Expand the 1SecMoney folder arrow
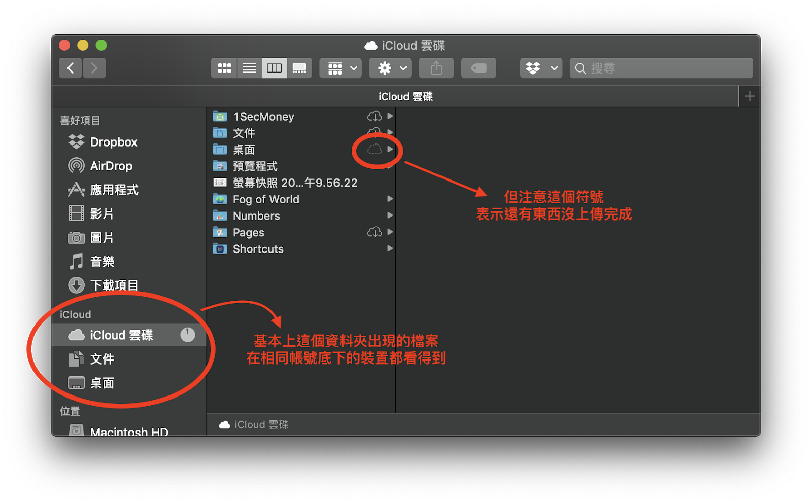 [x=390, y=116]
